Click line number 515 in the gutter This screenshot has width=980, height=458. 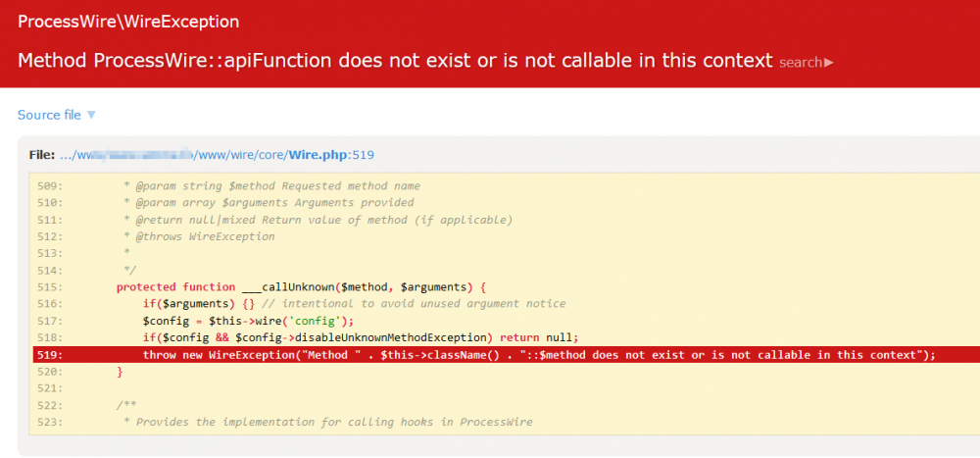(49, 287)
